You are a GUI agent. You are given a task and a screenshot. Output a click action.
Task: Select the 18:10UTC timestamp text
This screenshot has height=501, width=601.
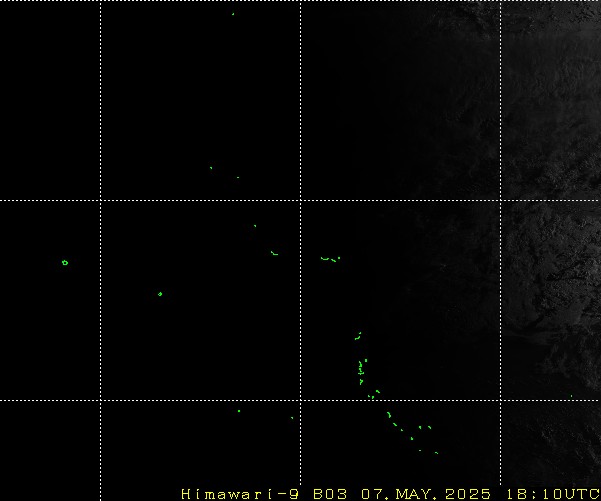(553, 494)
